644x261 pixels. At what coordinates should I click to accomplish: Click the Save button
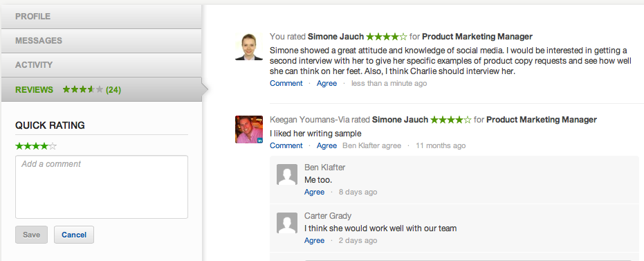click(x=31, y=235)
